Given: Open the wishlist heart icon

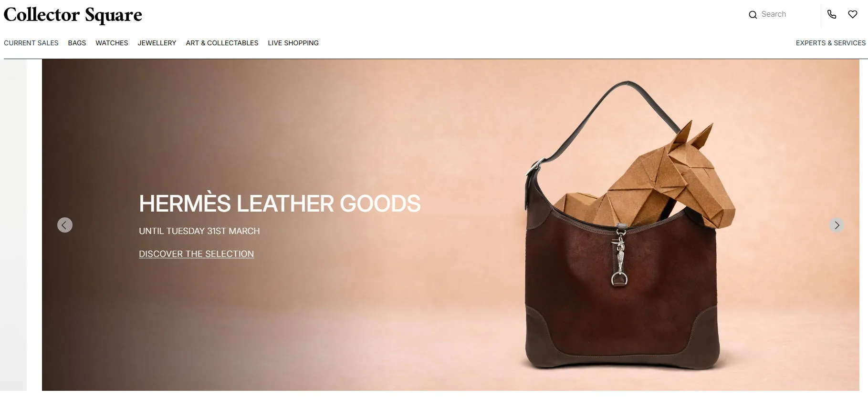Looking at the screenshot, I should (853, 14).
